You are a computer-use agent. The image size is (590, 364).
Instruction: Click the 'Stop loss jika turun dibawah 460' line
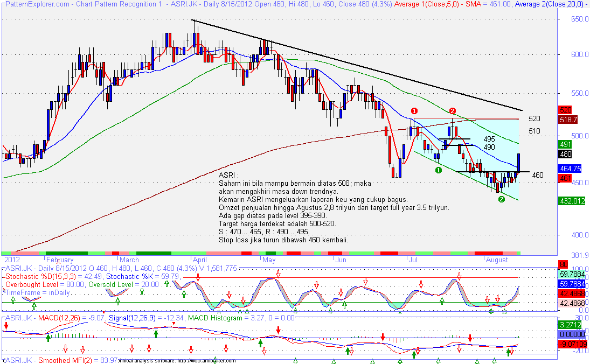[283, 240]
